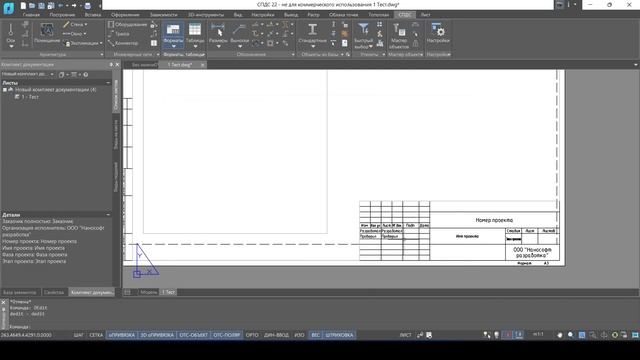
Task: Open the Оформление ribbon tab
Action: point(125,15)
